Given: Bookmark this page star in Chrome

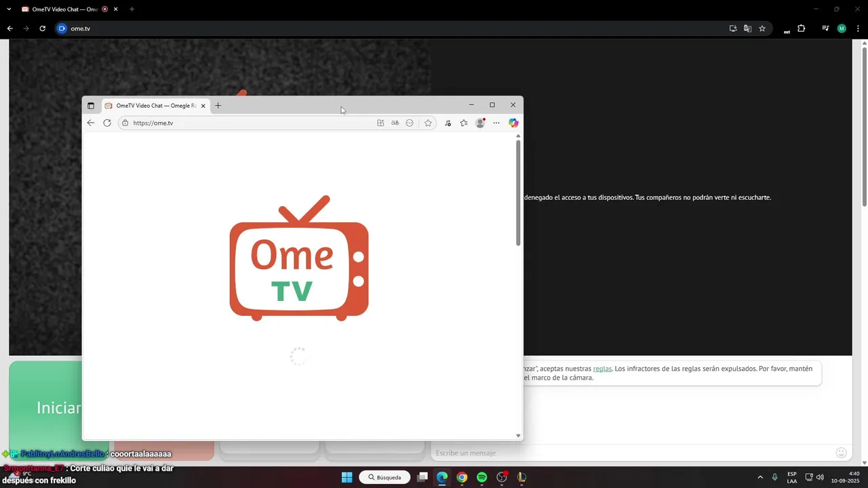Looking at the screenshot, I should coord(762,28).
